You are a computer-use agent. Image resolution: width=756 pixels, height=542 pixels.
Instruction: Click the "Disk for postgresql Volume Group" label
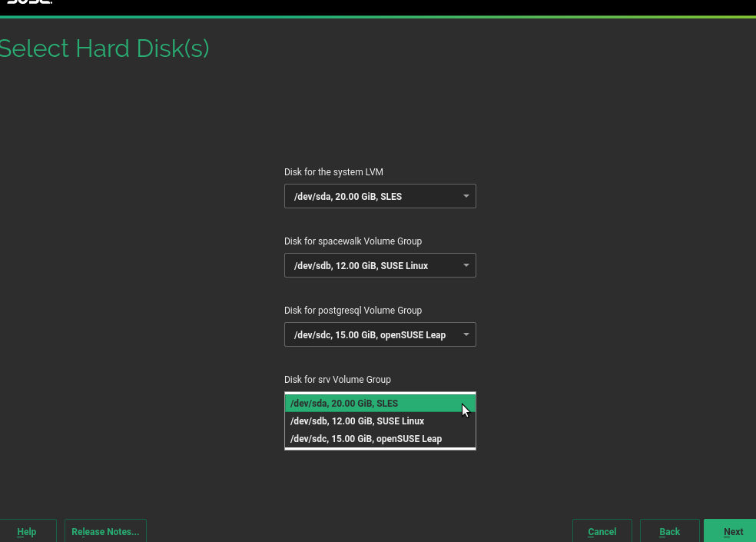(353, 311)
